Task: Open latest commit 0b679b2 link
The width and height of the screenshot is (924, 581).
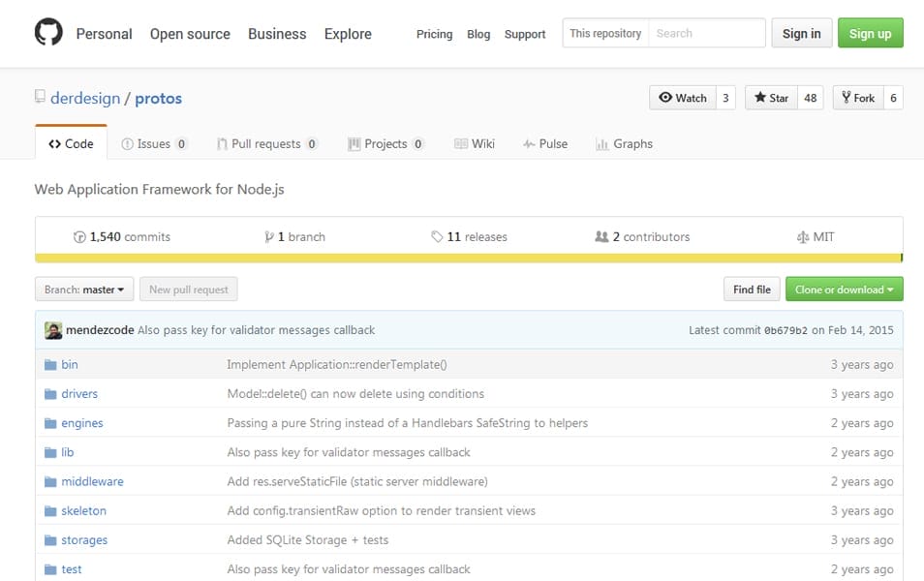Action: (785, 330)
